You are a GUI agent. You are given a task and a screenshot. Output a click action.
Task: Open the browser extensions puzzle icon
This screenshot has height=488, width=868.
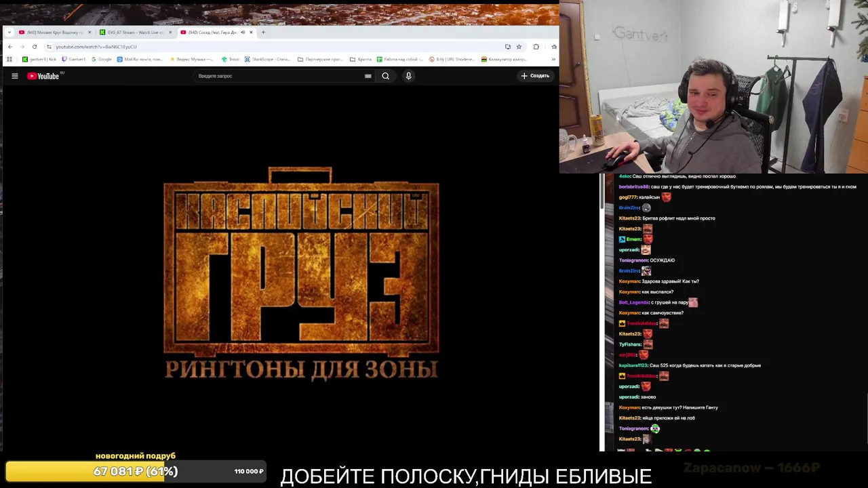(536, 47)
